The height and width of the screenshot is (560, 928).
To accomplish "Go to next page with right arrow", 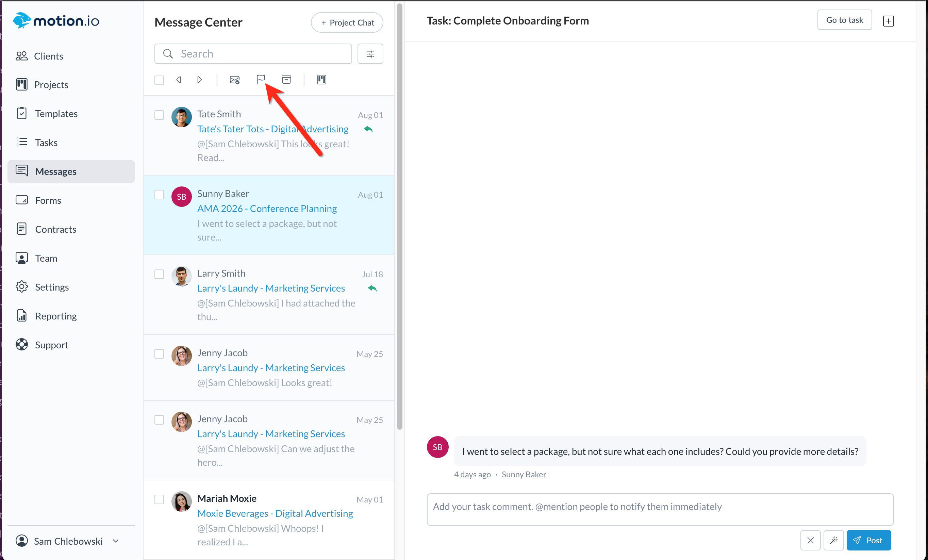I will pyautogui.click(x=200, y=80).
